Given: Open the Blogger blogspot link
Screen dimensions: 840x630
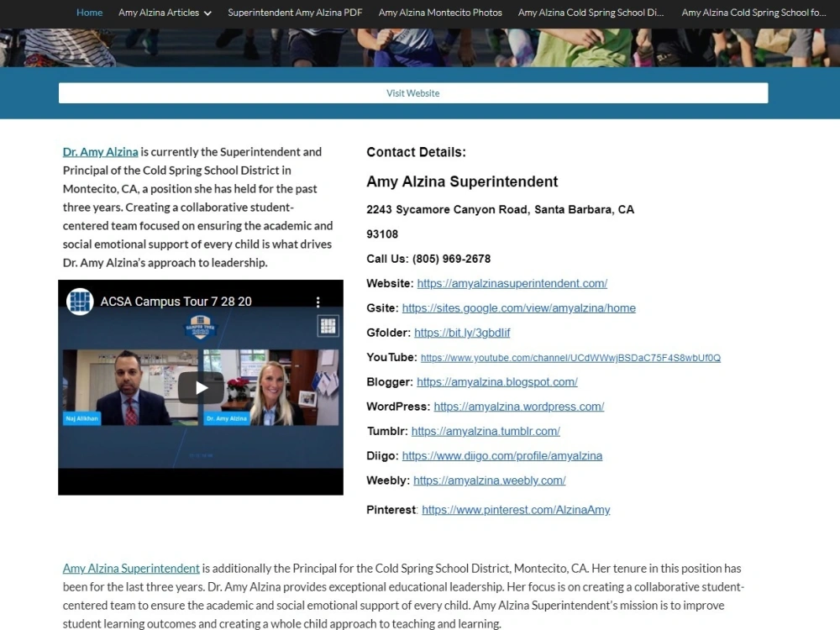Looking at the screenshot, I should coord(497,382).
